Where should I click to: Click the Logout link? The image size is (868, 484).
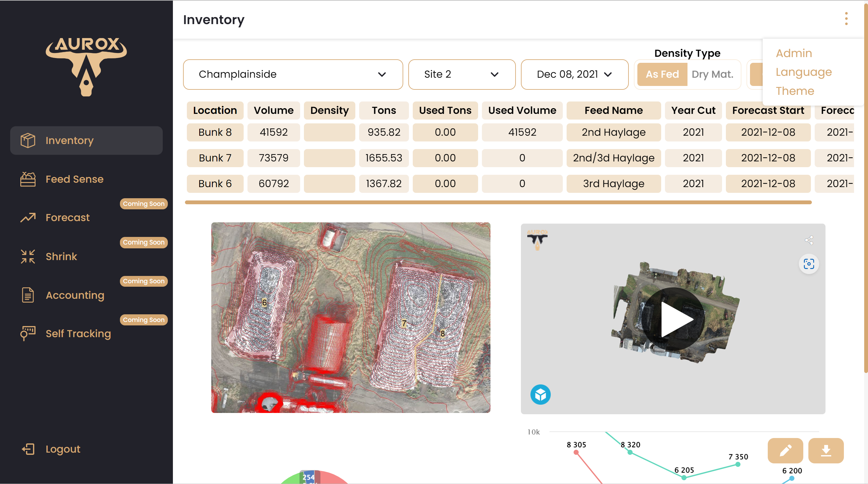click(63, 449)
